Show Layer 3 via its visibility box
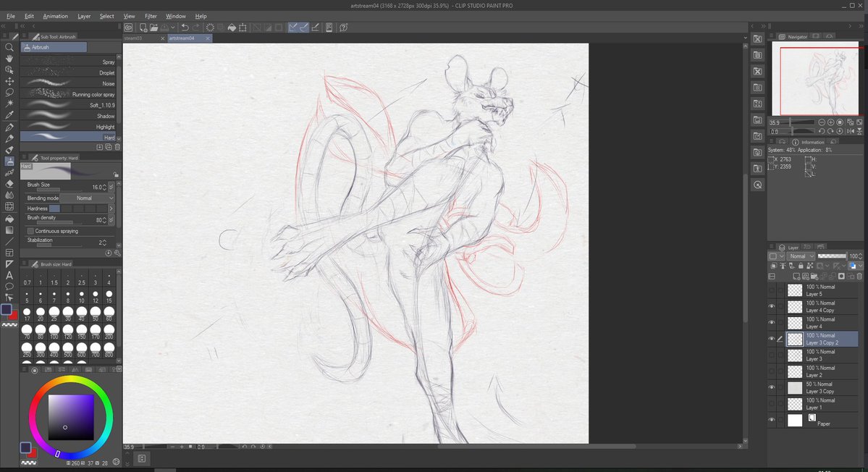 [772, 355]
